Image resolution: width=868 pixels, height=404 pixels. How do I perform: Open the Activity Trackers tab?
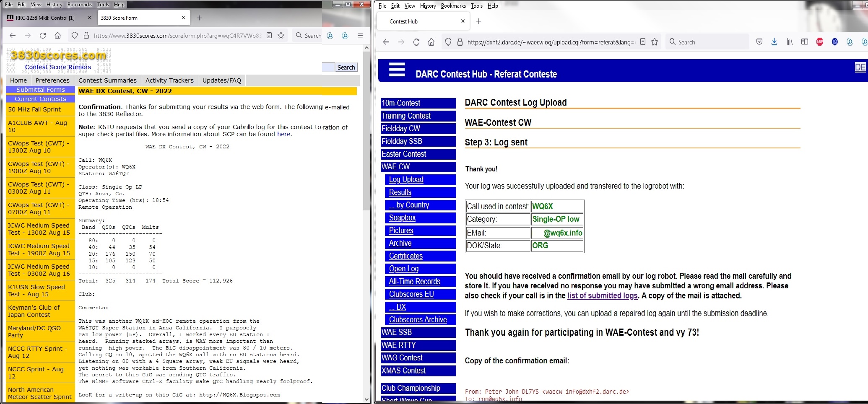(x=169, y=80)
